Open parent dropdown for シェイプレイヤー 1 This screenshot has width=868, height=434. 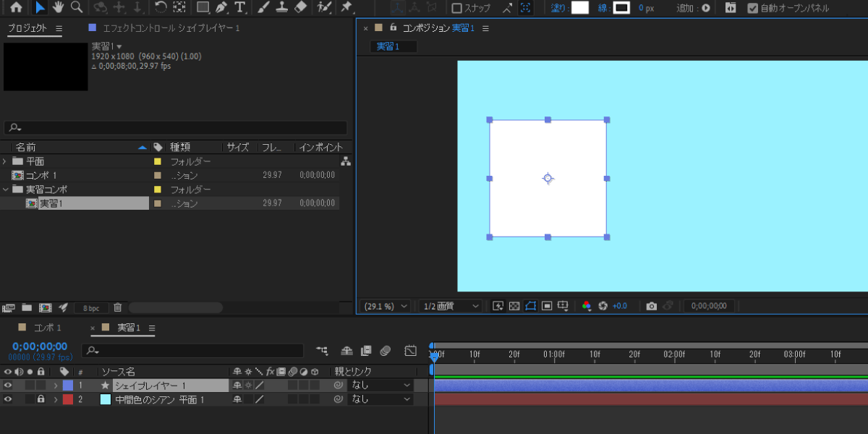[380, 386]
